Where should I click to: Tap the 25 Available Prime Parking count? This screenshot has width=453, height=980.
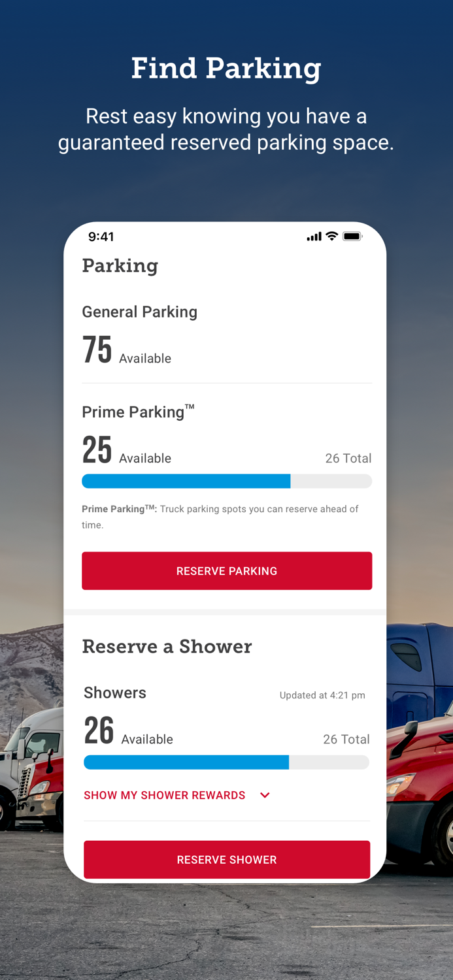click(x=126, y=449)
